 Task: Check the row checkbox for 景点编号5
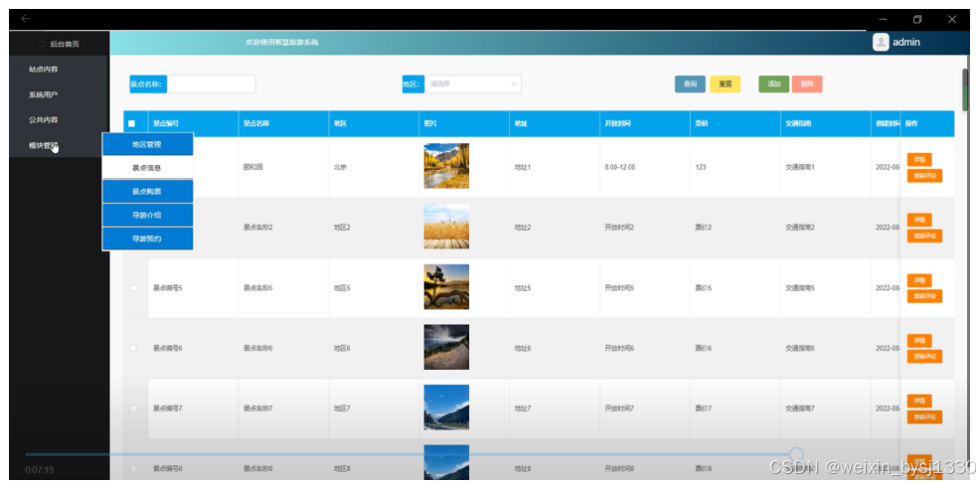tap(132, 288)
